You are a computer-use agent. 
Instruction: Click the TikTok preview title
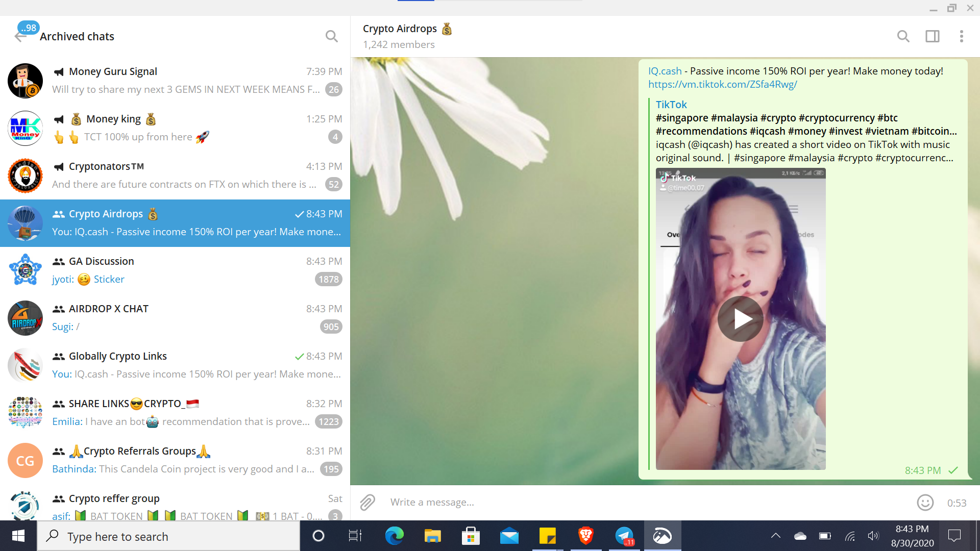tap(671, 105)
